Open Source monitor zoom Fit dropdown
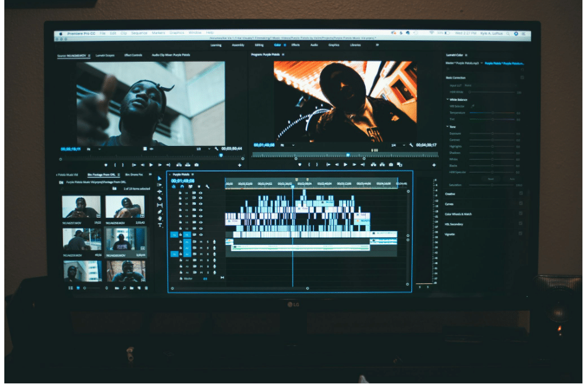Image resolution: width=588 pixels, height=384 pixels. coord(94,149)
